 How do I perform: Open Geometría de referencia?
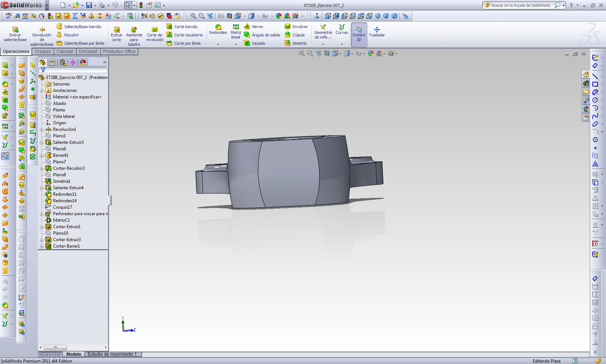[x=323, y=32]
